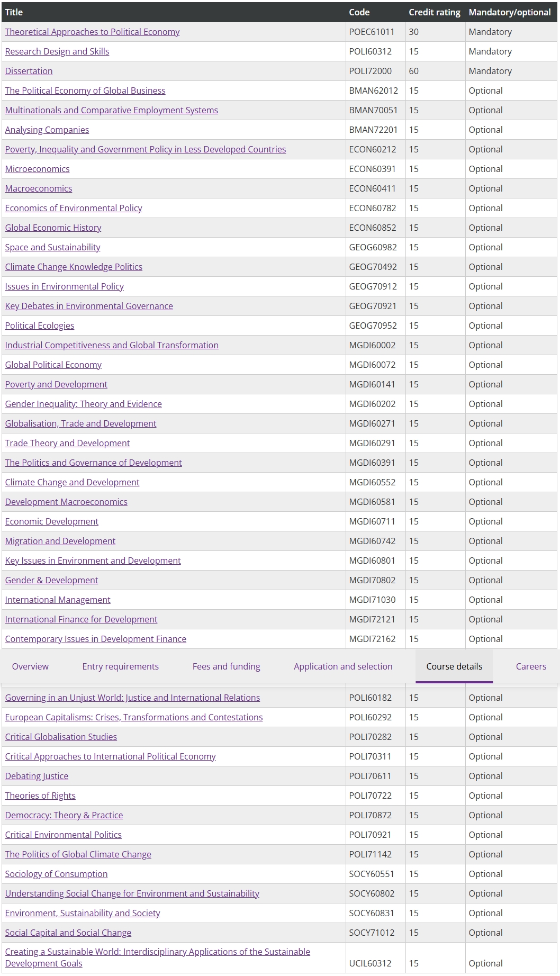Follow the Debating Justice link

pos(37,776)
